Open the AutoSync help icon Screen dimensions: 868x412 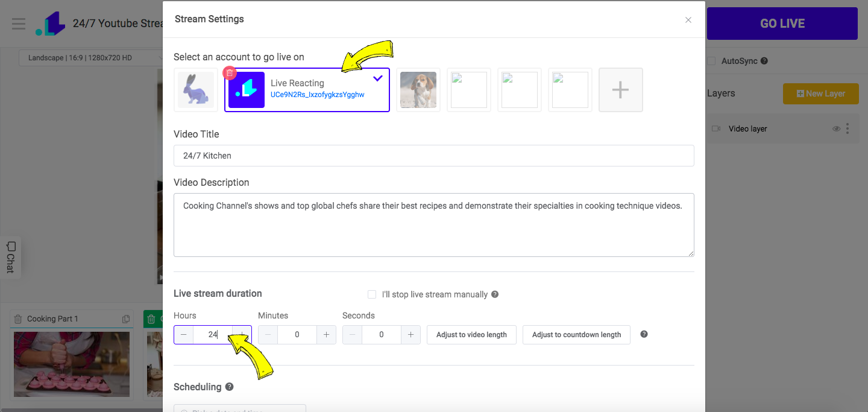pyautogui.click(x=764, y=61)
